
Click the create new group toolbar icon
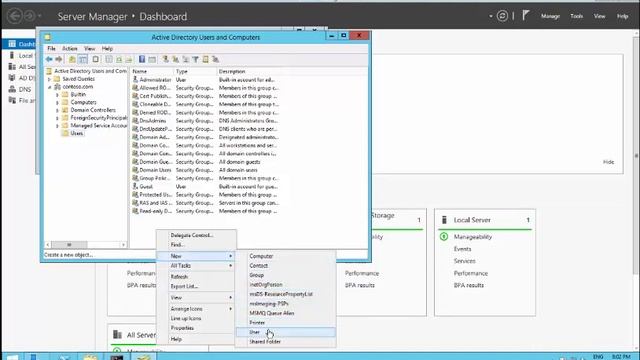click(176, 60)
